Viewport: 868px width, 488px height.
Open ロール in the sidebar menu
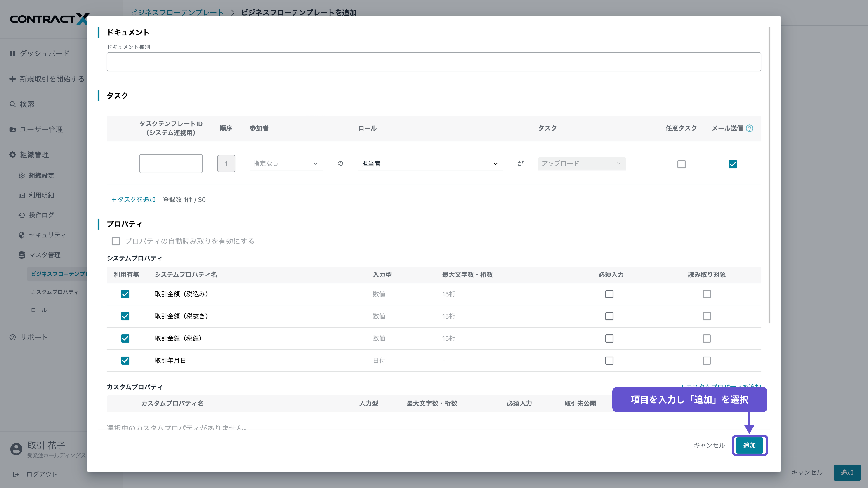[x=39, y=310]
